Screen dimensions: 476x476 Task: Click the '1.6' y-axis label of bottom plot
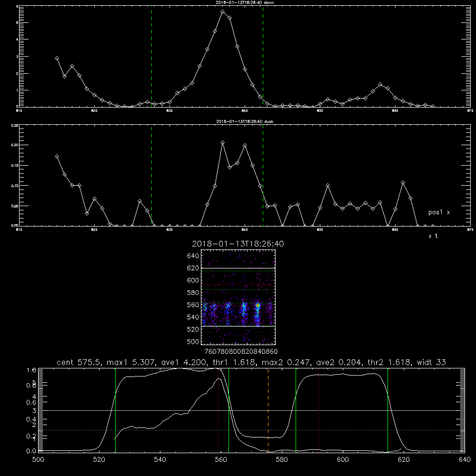tap(31, 370)
